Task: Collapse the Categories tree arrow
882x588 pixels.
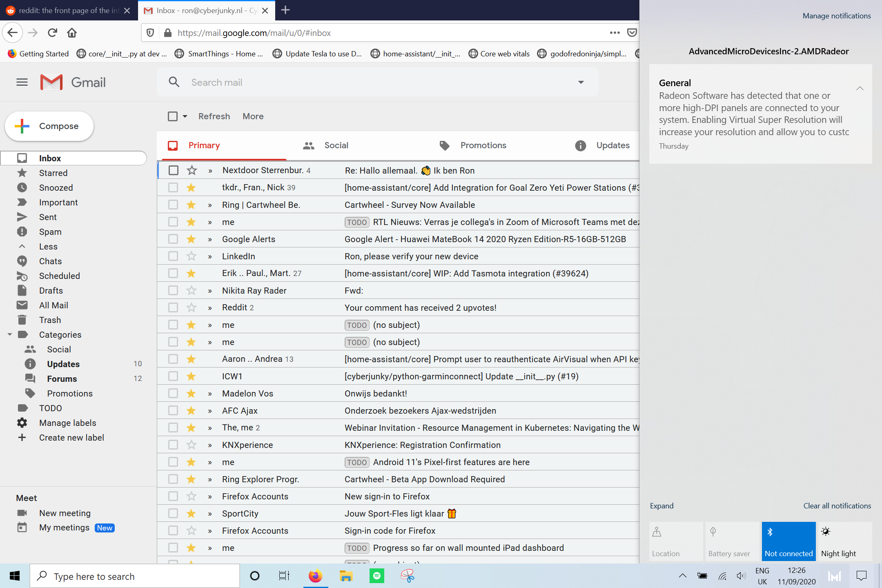Action: (x=10, y=335)
